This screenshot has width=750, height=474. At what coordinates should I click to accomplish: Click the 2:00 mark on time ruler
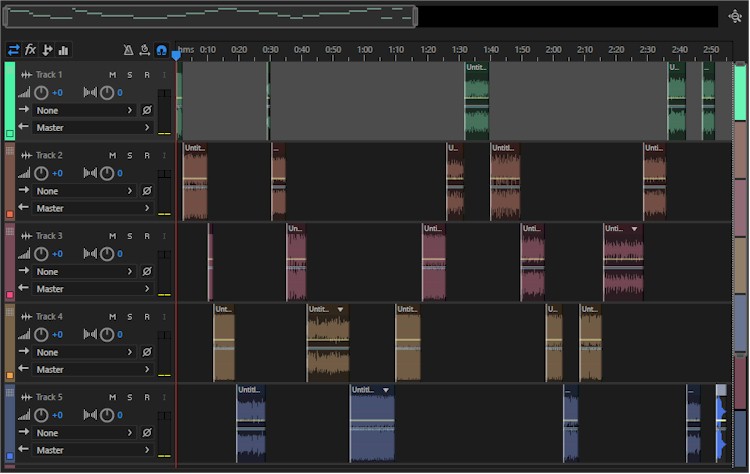(553, 49)
